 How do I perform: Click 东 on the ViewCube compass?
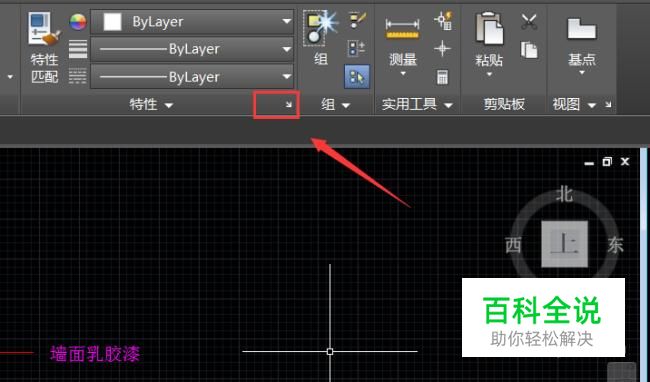pyautogui.click(x=616, y=245)
